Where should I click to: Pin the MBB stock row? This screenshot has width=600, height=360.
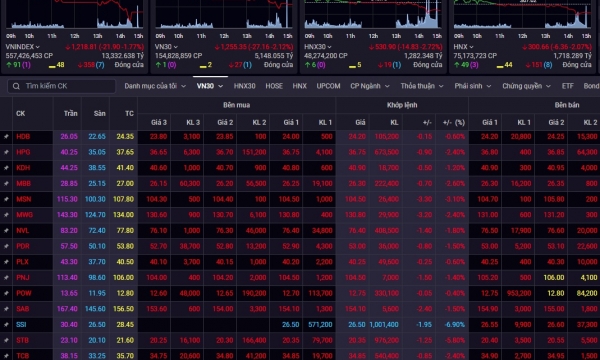click(x=6, y=184)
